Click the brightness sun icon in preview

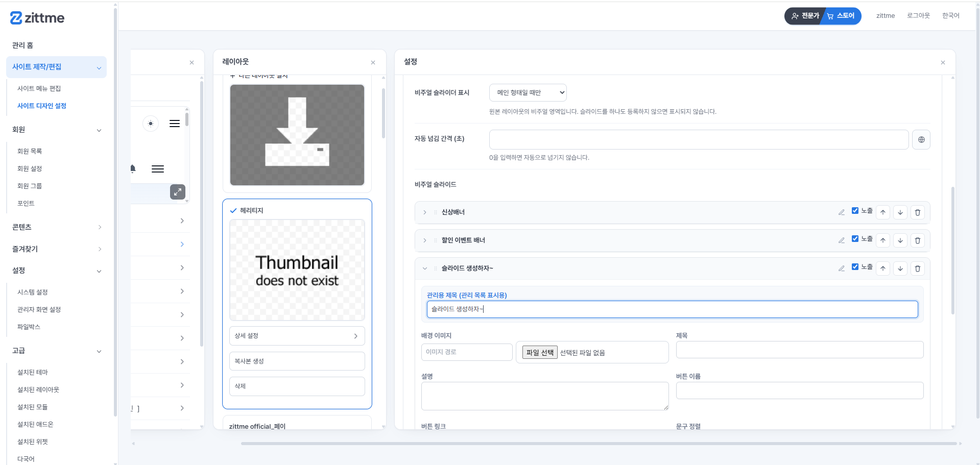pyautogui.click(x=151, y=124)
